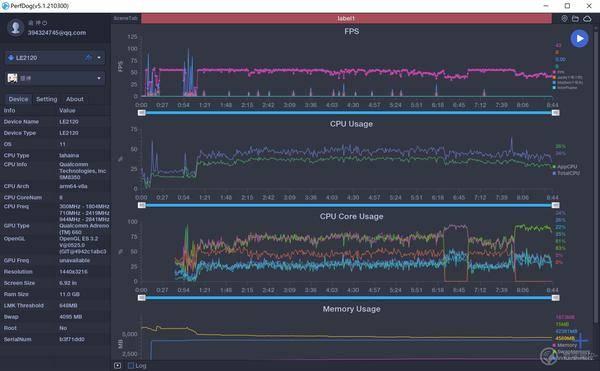600x371 pixels.
Task: Select the SerialNum row label
Action: tap(17, 340)
